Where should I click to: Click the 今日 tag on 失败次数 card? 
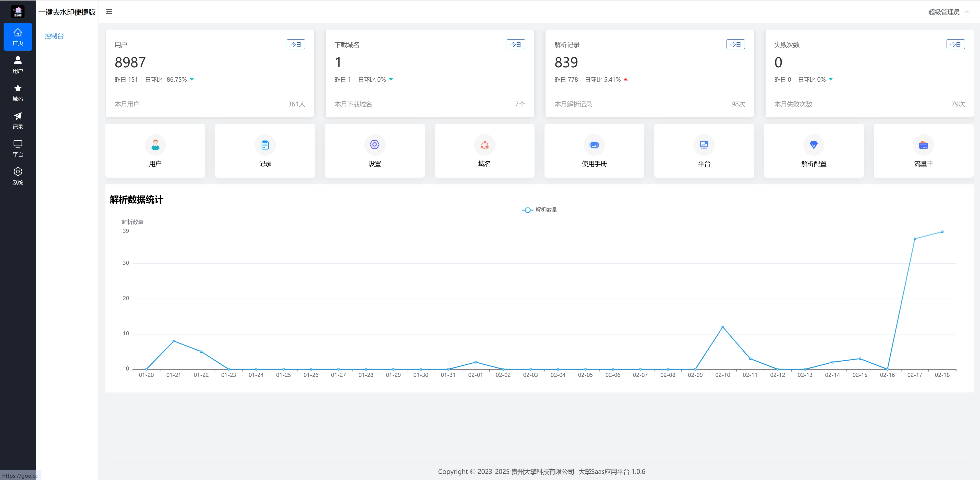[955, 44]
